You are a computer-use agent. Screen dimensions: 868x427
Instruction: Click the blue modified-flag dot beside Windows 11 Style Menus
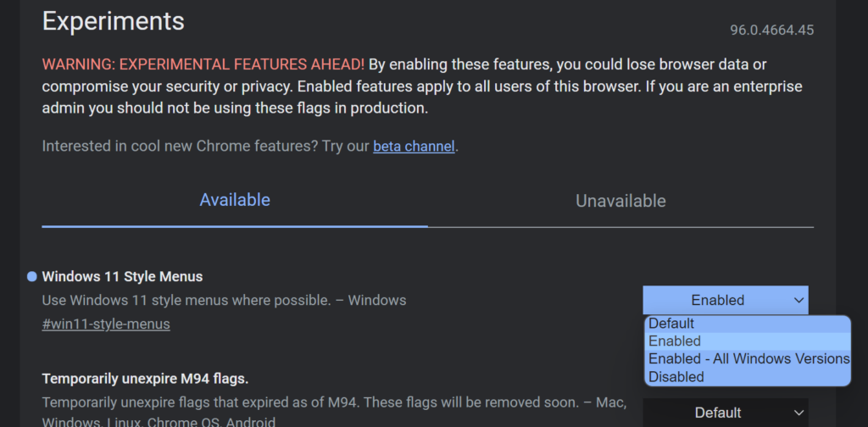[32, 276]
